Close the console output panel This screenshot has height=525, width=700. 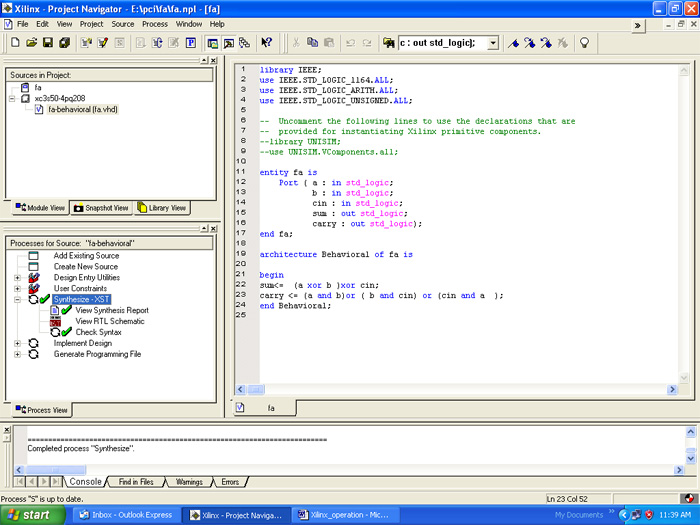[7, 429]
